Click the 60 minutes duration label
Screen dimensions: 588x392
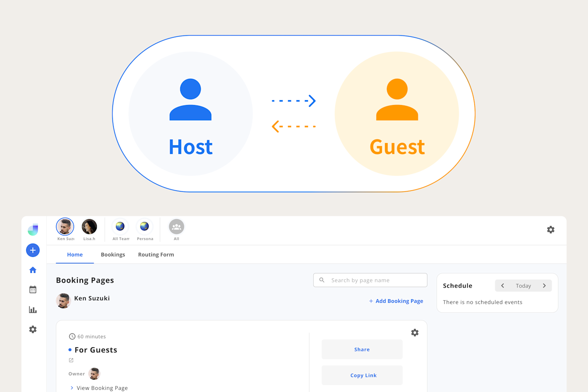tap(91, 336)
